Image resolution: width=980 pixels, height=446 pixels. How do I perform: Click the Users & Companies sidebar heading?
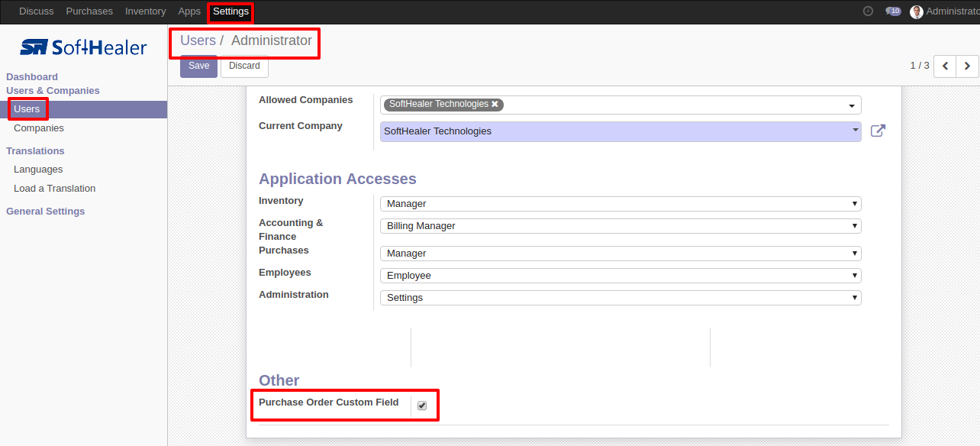point(53,91)
